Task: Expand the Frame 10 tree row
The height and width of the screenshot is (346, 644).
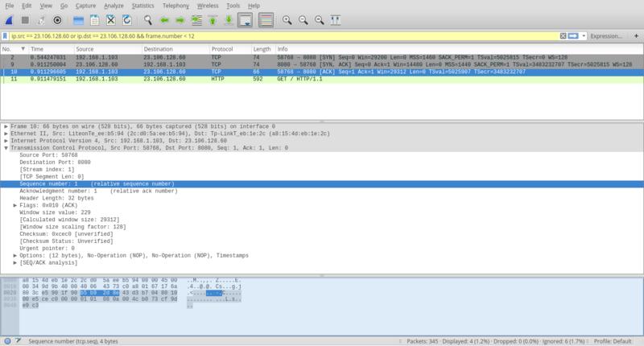Action: click(6, 126)
